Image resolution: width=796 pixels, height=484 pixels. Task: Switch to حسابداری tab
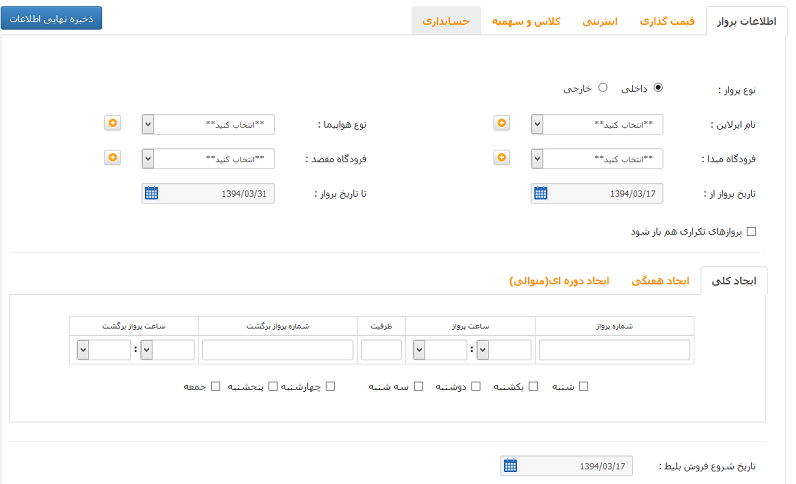point(446,21)
